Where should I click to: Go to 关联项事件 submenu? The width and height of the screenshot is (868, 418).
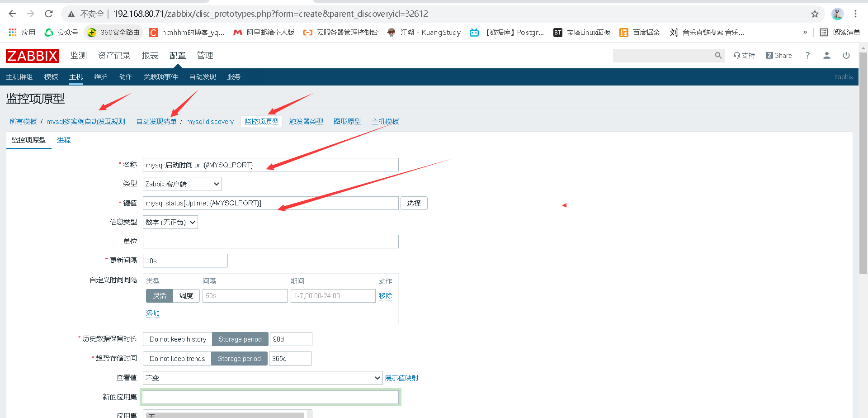[160, 77]
